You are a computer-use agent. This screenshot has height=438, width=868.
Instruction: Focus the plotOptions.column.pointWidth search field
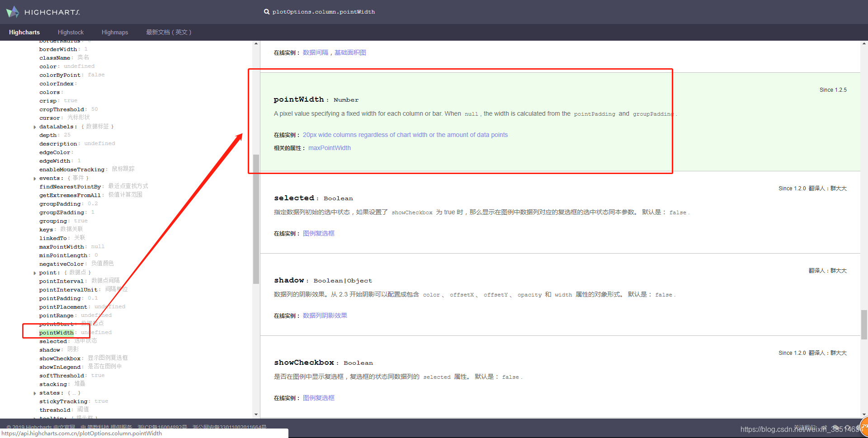click(x=323, y=12)
